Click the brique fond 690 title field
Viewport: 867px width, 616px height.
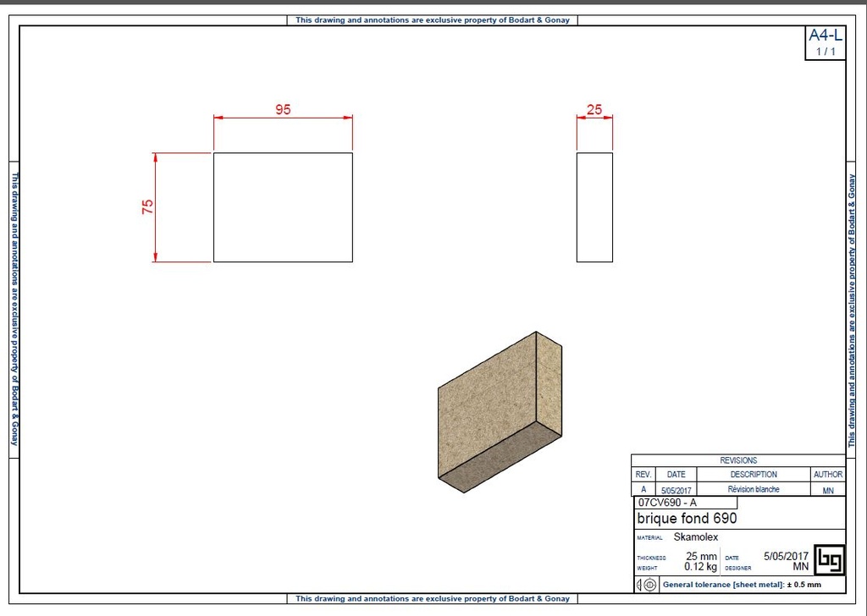pos(688,519)
